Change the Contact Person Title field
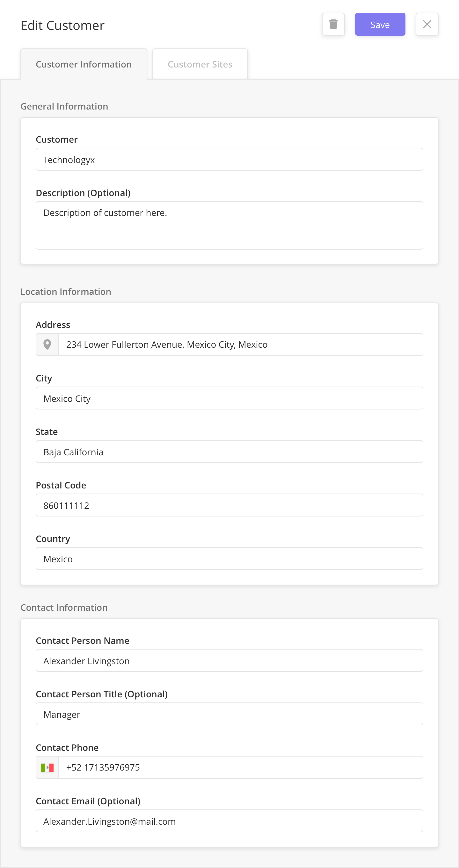Image resolution: width=459 pixels, height=868 pixels. tap(229, 714)
